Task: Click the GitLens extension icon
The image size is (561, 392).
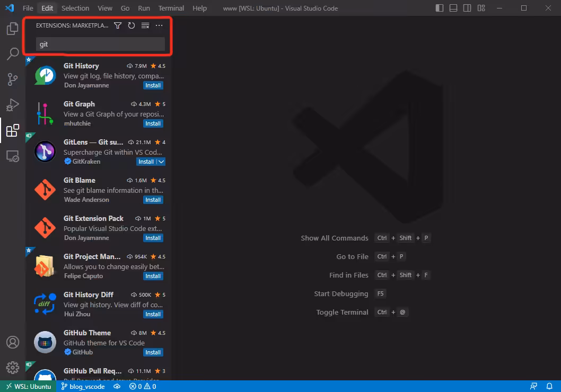Action: (x=45, y=152)
